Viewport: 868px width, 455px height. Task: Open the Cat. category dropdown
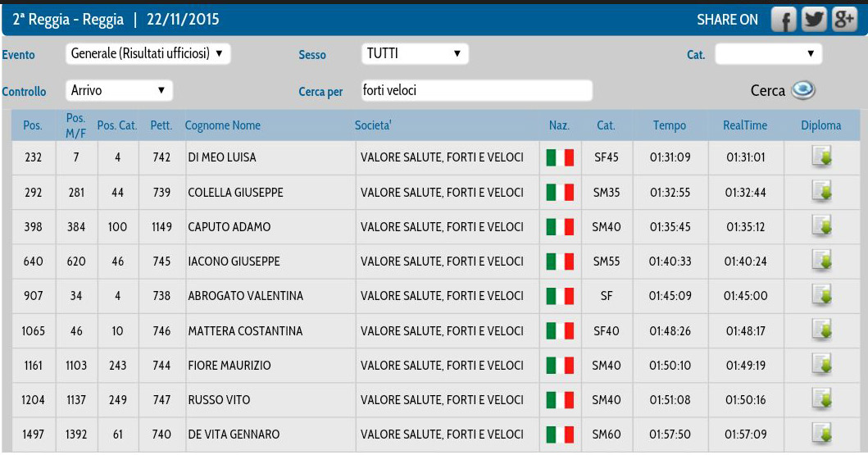768,54
